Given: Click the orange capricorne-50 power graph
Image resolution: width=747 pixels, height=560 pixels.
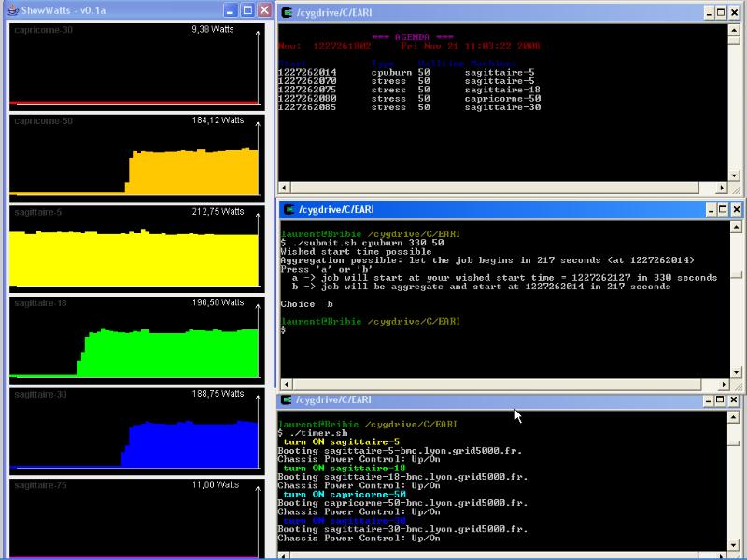Looking at the screenshot, I should 137,158.
